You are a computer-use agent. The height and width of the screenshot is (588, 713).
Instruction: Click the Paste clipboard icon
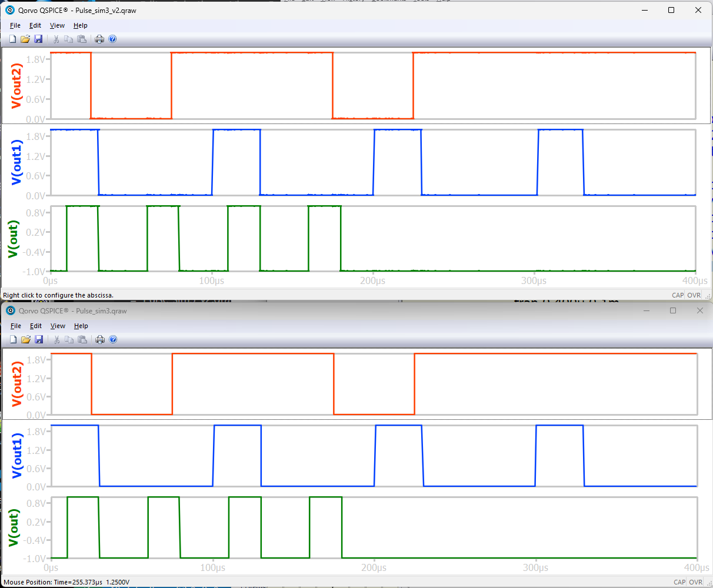tap(82, 39)
